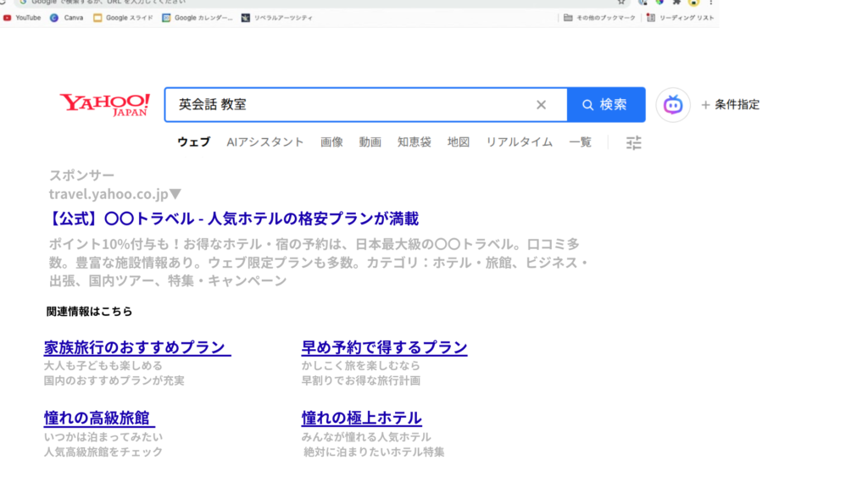Open the 【公式】〇〇トラベル ad headline link

[x=234, y=219]
